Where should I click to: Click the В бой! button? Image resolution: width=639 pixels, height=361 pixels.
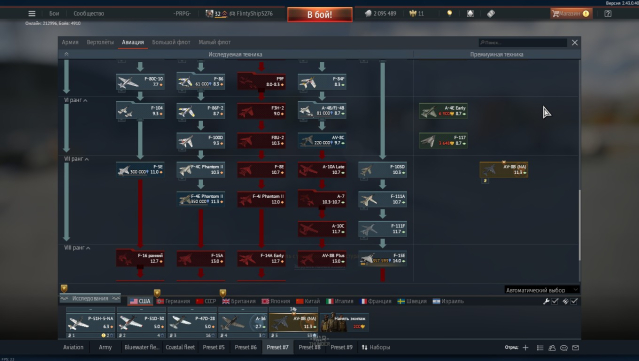[320, 15]
